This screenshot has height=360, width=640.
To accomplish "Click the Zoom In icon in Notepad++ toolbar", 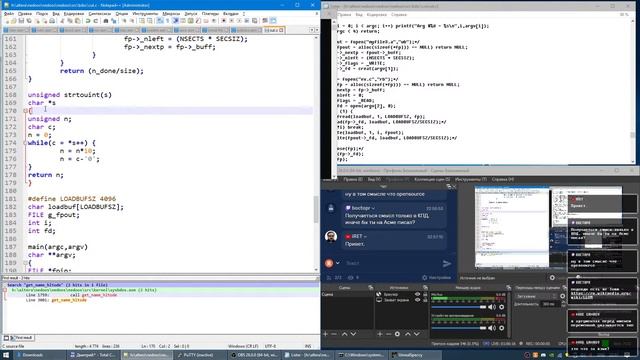I will click(124, 21).
